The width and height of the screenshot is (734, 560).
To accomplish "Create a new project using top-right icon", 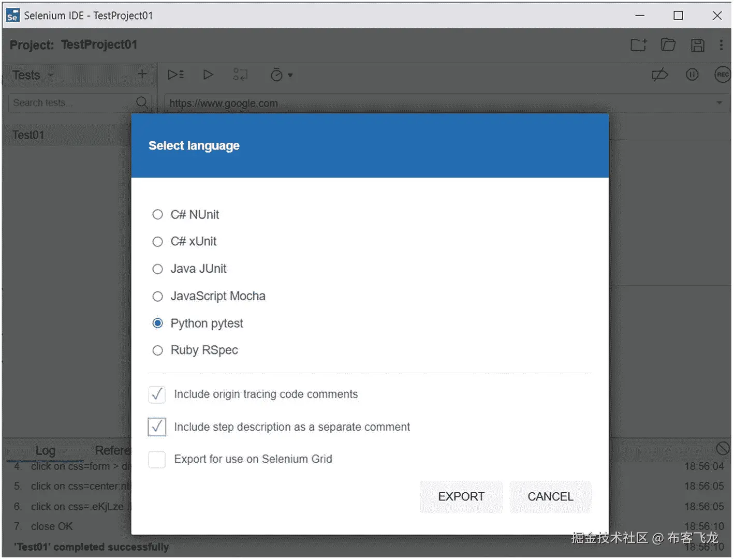I will [x=639, y=45].
